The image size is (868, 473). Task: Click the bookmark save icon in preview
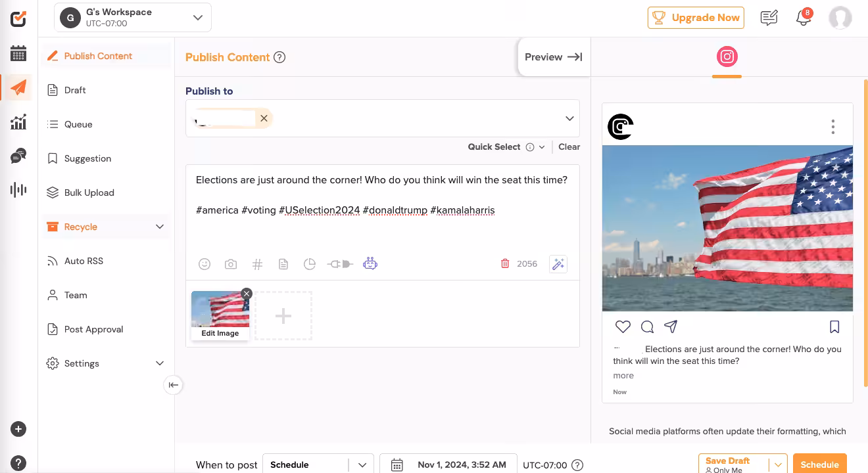pyautogui.click(x=834, y=327)
